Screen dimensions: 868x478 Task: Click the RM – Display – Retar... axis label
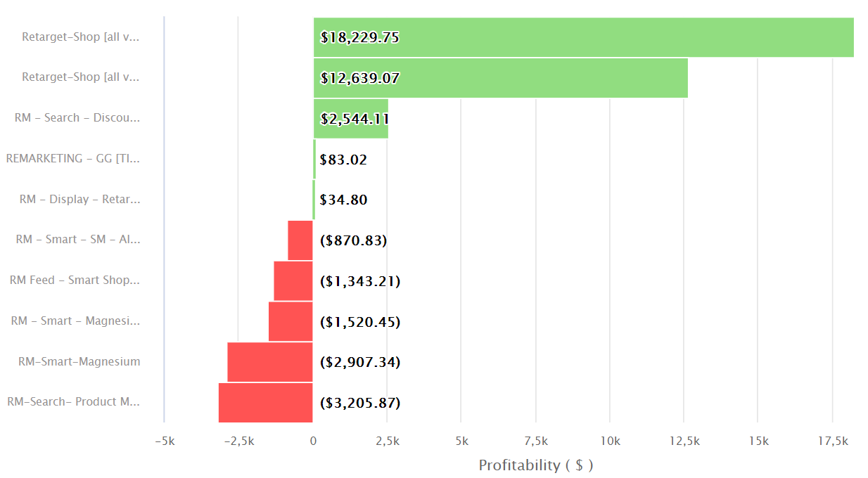[x=79, y=200]
